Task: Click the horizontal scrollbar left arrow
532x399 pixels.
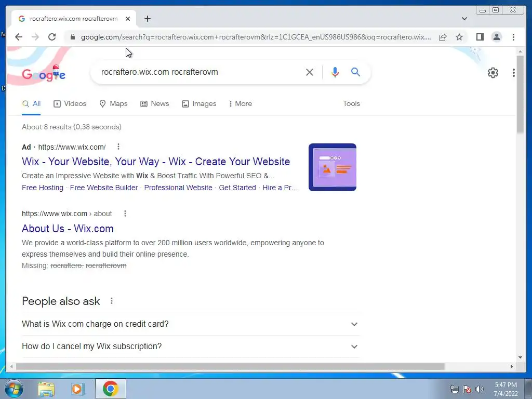Action: (x=11, y=366)
